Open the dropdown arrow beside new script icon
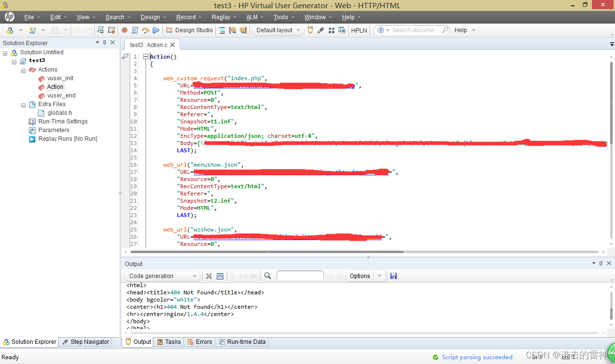This screenshot has width=615, height=364. 43,30
